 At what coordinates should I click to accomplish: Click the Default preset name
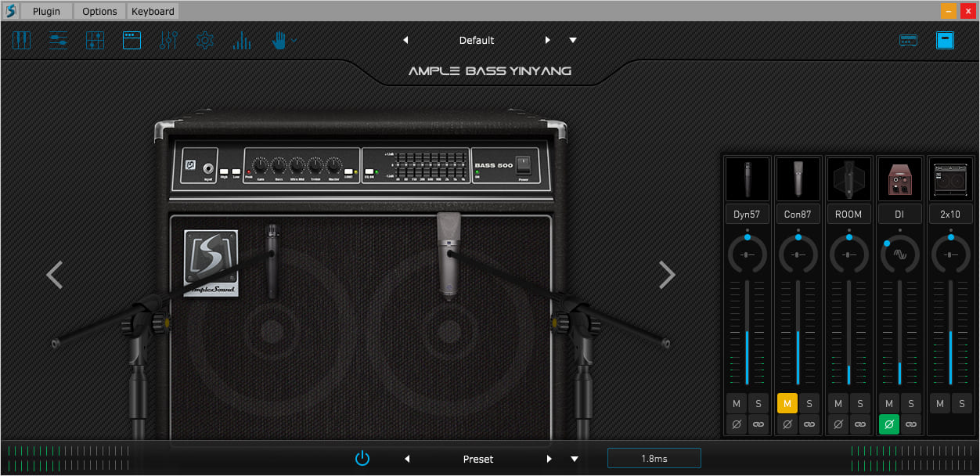(x=477, y=40)
